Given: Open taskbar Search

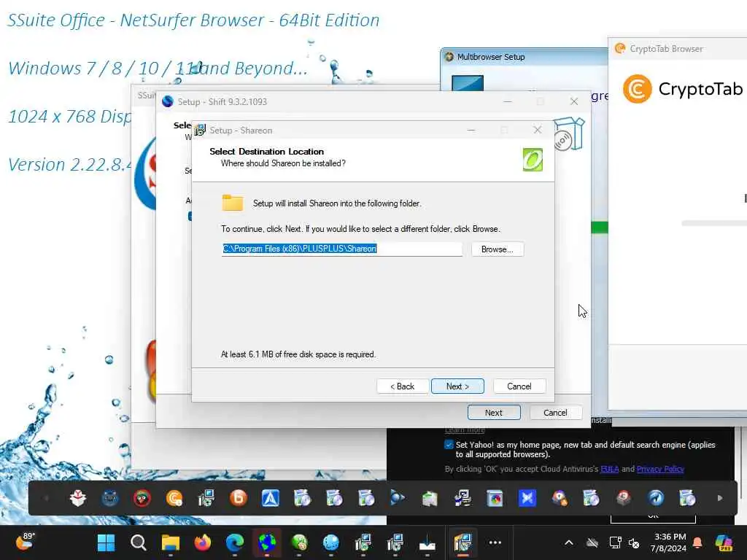Looking at the screenshot, I should [138, 542].
